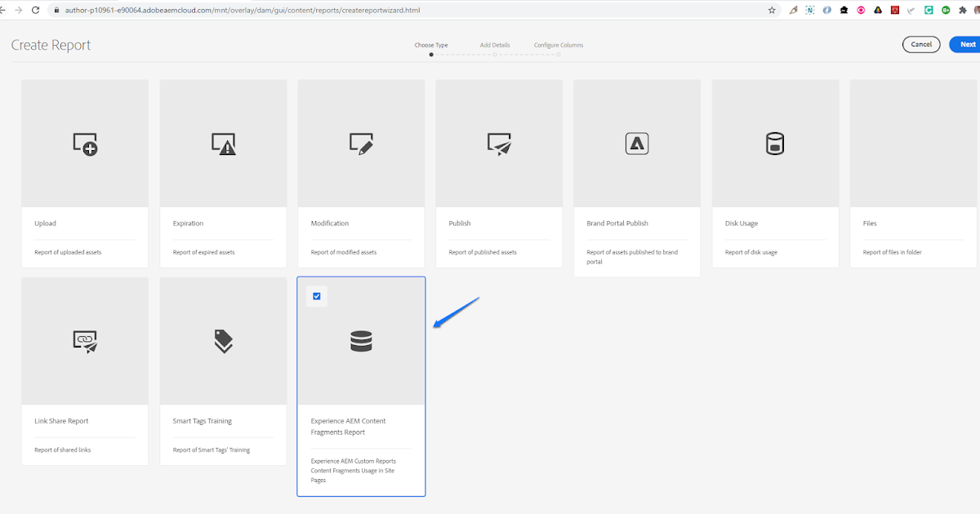Switch to the Add Details step
Screen dimensions: 980x514
point(495,45)
